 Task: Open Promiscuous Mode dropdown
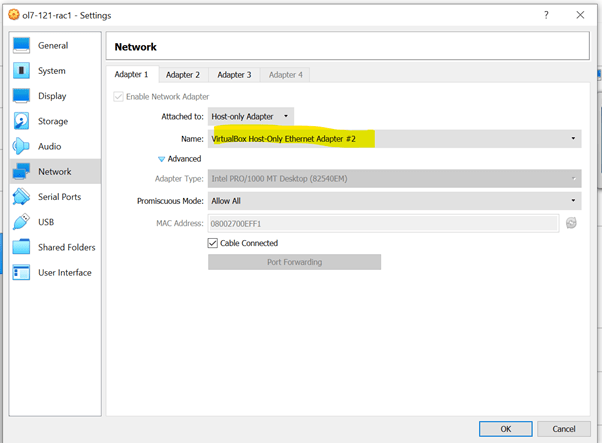click(394, 201)
